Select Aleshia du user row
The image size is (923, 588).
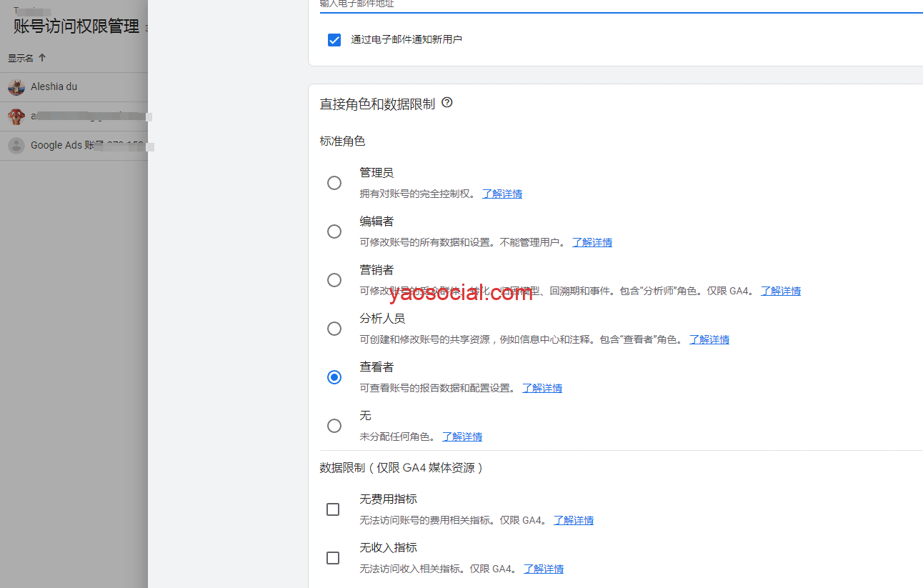pos(79,87)
